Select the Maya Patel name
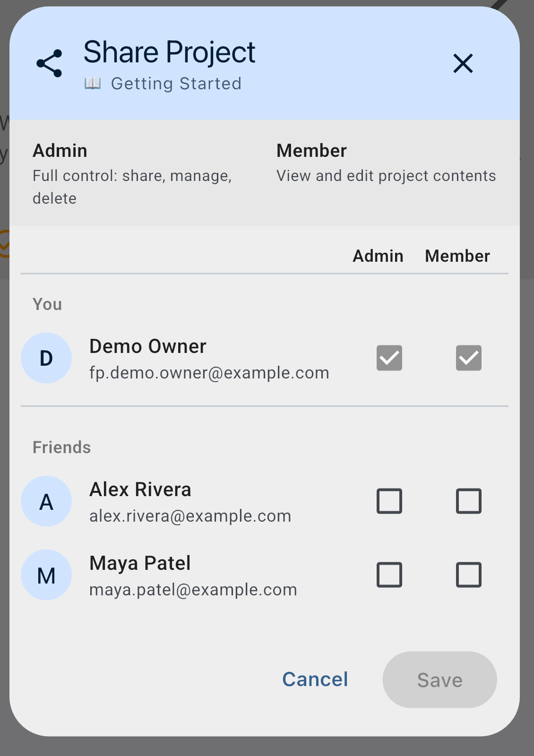This screenshot has width=534, height=756. point(140,563)
